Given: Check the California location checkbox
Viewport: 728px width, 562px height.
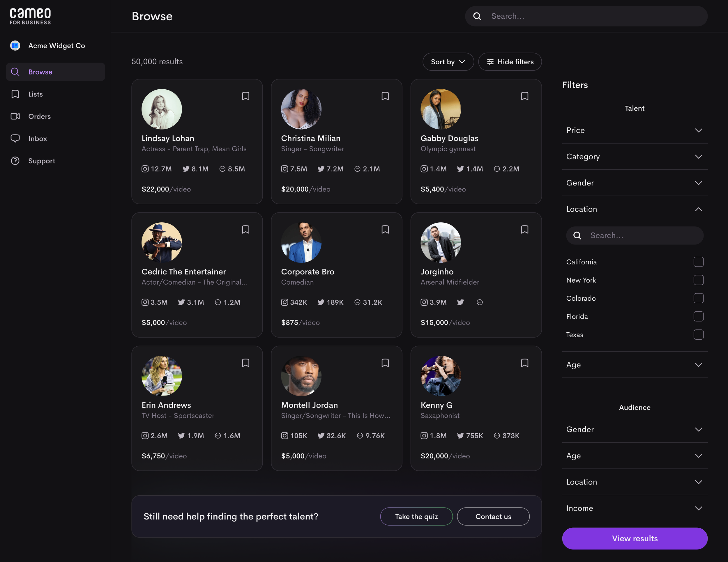Looking at the screenshot, I should [x=698, y=262].
